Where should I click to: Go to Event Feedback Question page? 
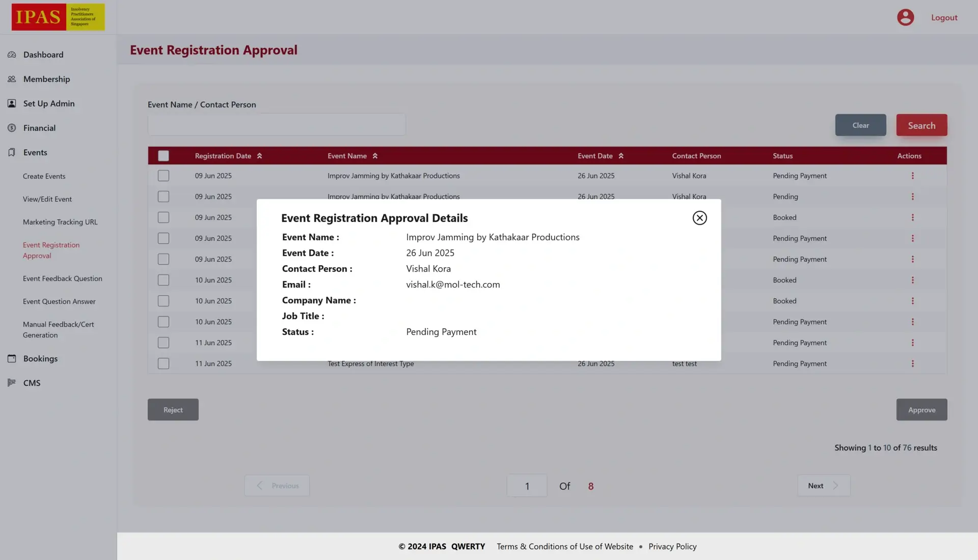coord(62,278)
